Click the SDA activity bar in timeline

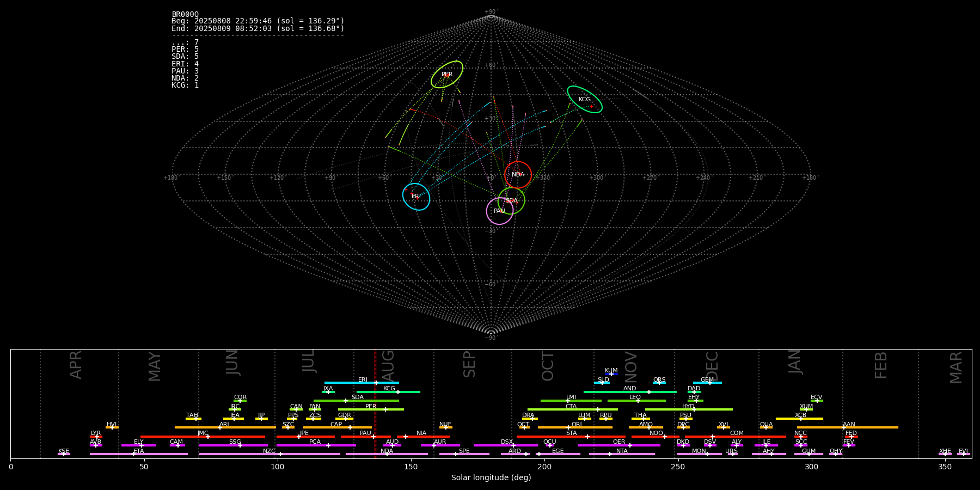coord(356,401)
